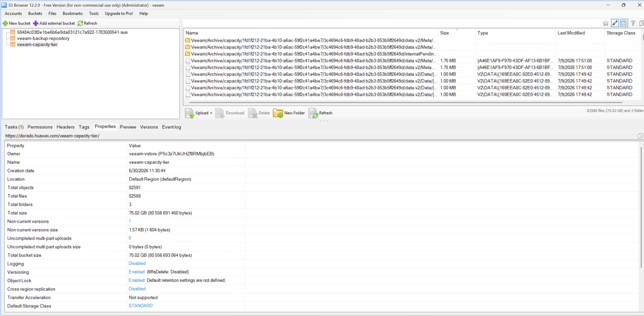This screenshot has width=644, height=316.
Task: Click the Creation date value 6/30/2026 11:30:44
Action: (x=147, y=171)
